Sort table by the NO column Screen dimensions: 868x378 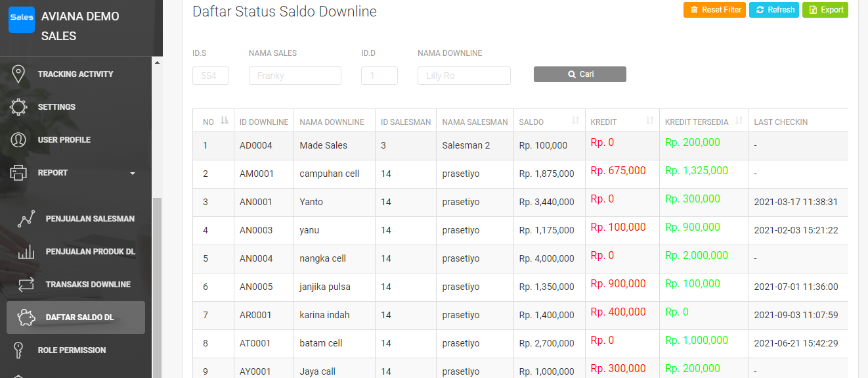[225, 121]
